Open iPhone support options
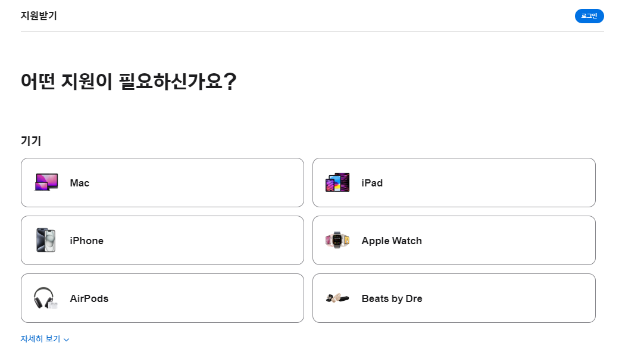Image resolution: width=644 pixels, height=355 pixels. (x=162, y=240)
